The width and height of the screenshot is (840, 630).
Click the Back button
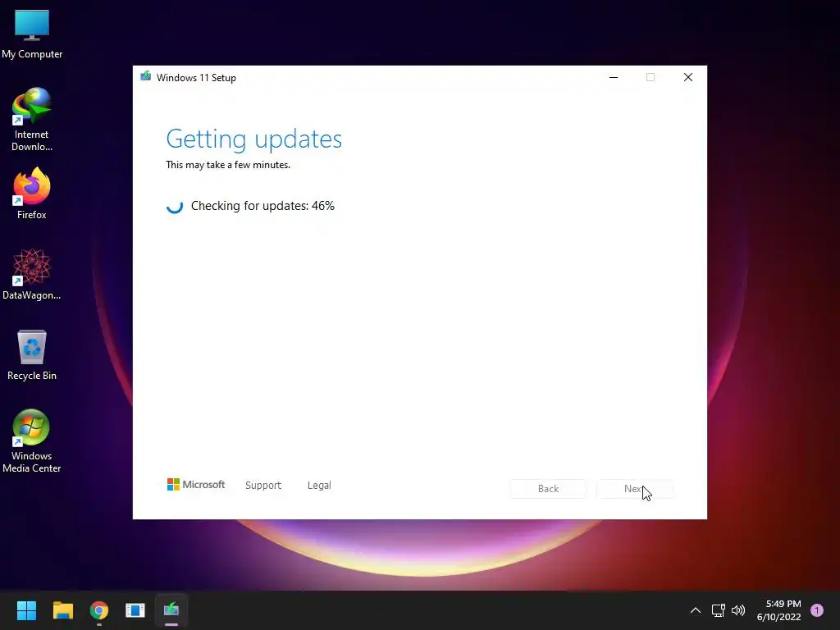pos(548,489)
